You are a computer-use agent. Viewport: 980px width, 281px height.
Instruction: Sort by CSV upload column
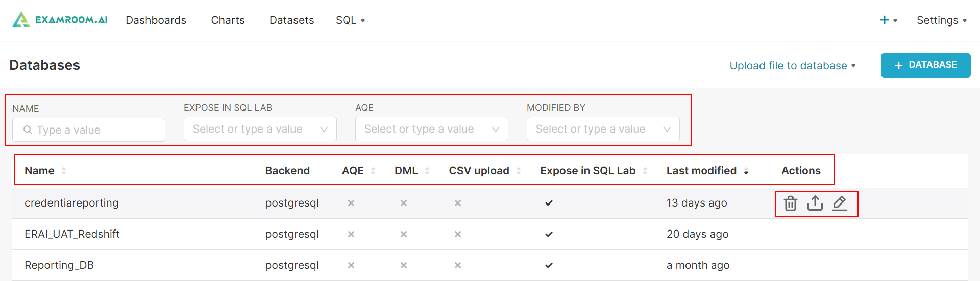(x=519, y=171)
